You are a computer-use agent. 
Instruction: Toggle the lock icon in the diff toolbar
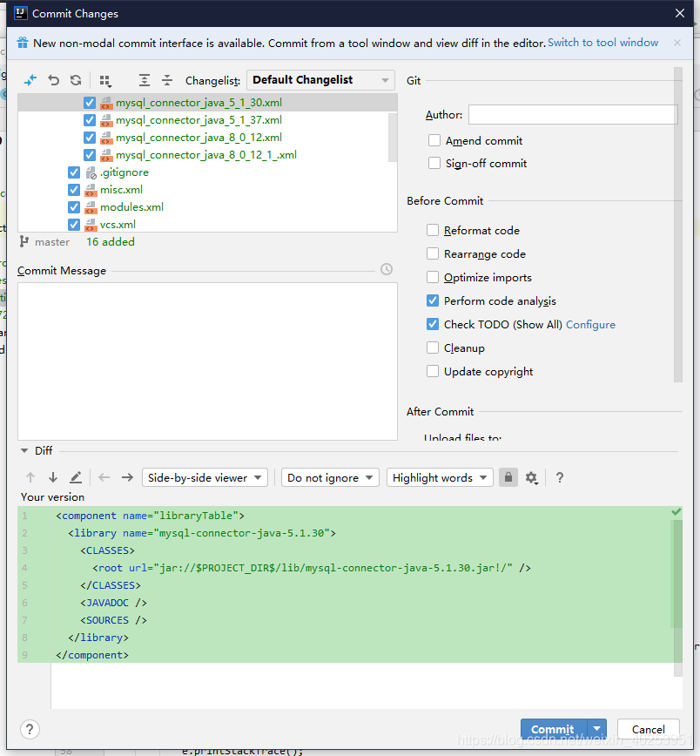[x=508, y=477]
